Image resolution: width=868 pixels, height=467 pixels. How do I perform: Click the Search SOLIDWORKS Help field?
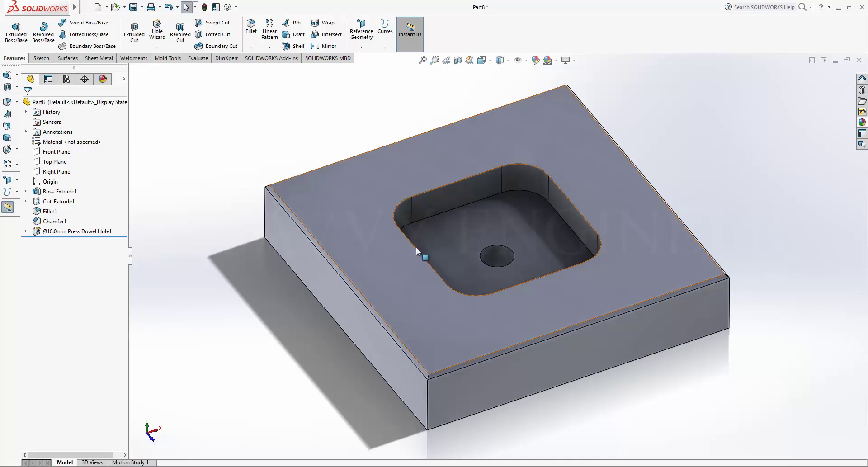764,7
